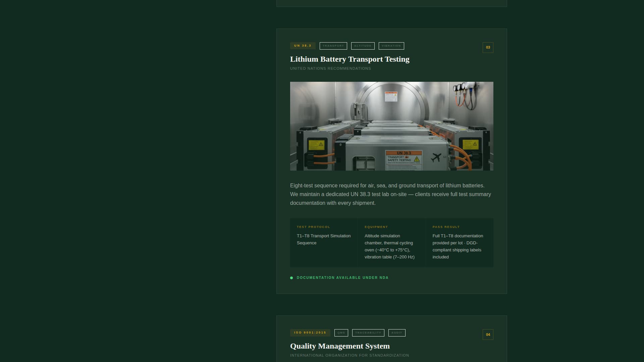Click the EQUIPMENT column header
This screenshot has width=644, height=362.
[377, 227]
